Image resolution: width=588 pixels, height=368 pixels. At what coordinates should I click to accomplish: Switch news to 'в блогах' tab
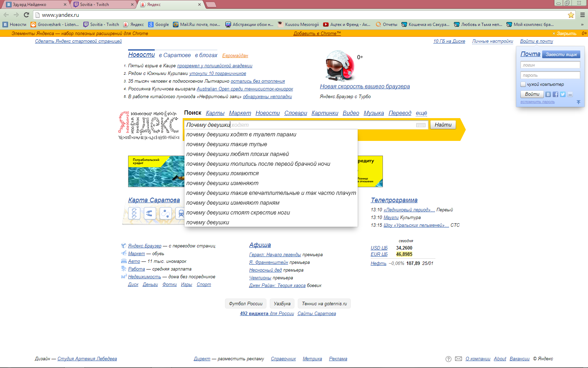coord(206,55)
